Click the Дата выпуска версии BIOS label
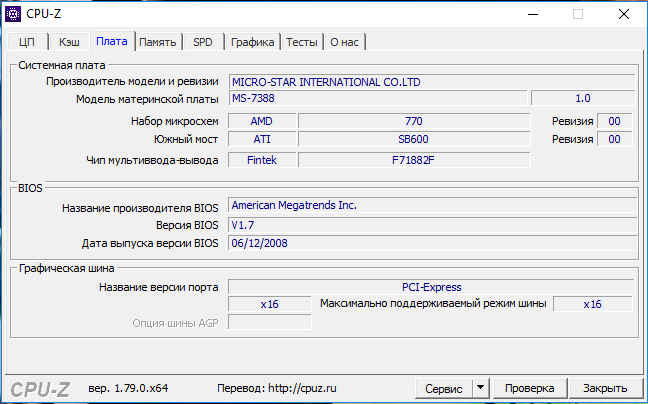648x404 pixels. pos(150,243)
